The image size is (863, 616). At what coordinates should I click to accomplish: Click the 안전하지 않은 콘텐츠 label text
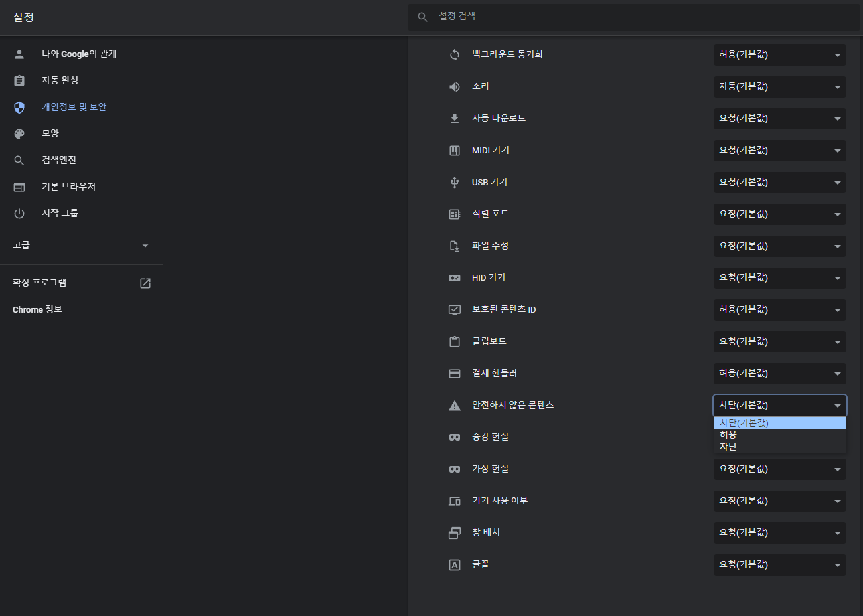[512, 405]
